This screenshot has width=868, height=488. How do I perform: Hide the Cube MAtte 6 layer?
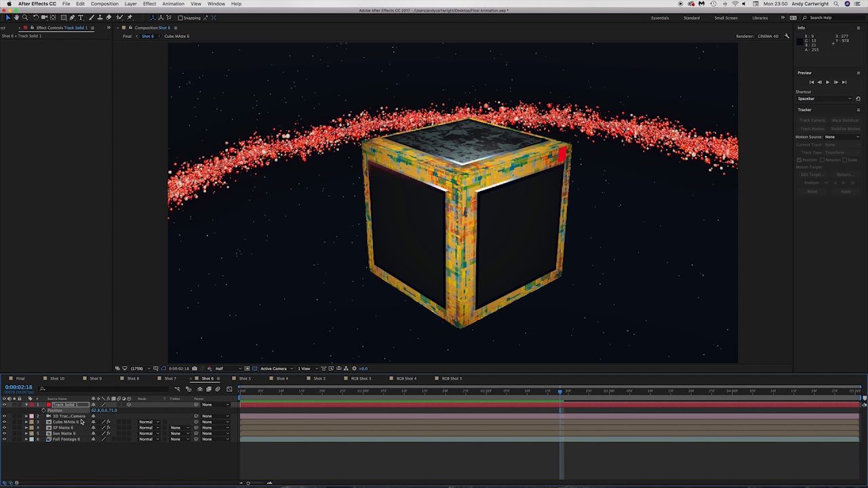[x=4, y=422]
